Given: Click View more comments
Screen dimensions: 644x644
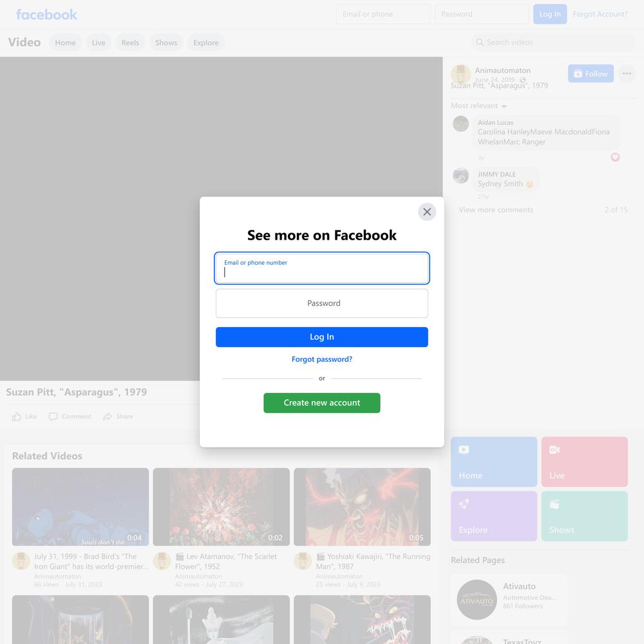Looking at the screenshot, I should pyautogui.click(x=496, y=210).
